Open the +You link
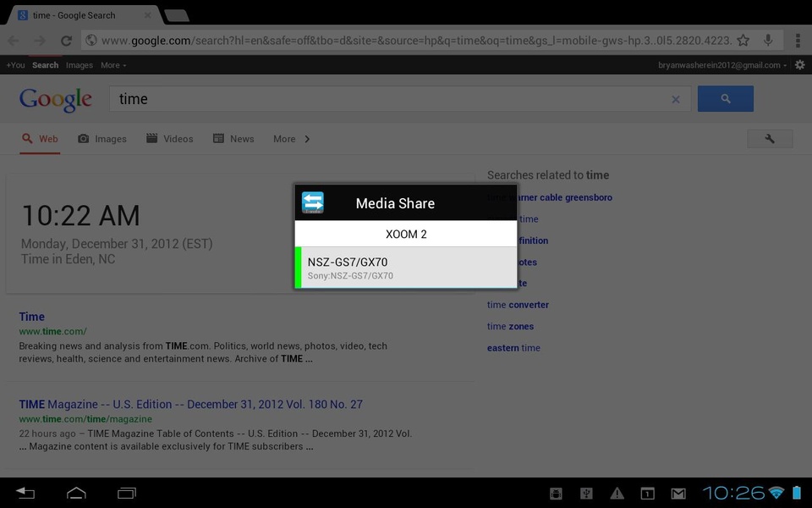Viewport: 812px width, 508px height. click(15, 65)
